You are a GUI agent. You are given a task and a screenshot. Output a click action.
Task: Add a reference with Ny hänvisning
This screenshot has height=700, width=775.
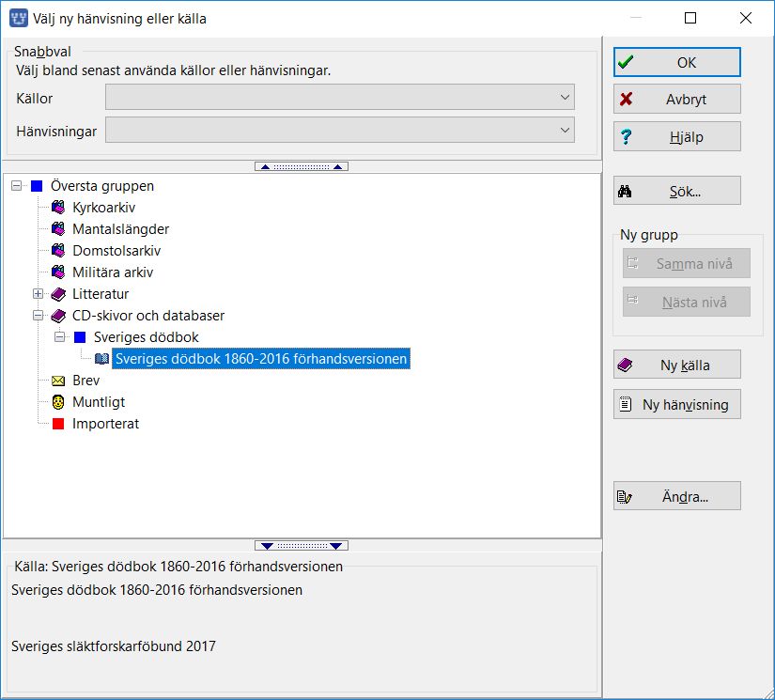[x=677, y=404]
